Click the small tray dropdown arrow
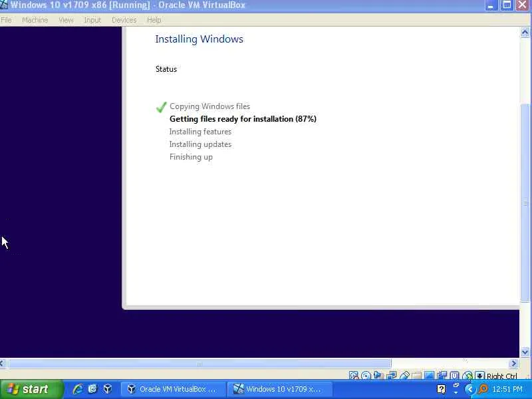Viewport: 532px width, 399px height. (x=456, y=392)
